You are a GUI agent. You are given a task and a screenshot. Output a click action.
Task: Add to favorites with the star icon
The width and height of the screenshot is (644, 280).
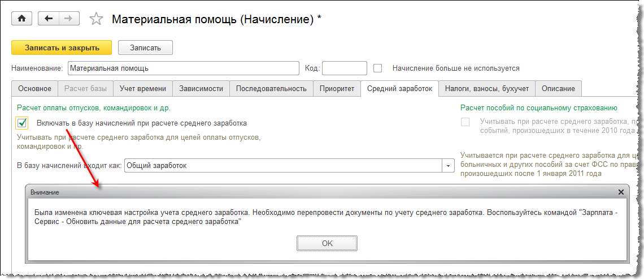click(x=97, y=19)
